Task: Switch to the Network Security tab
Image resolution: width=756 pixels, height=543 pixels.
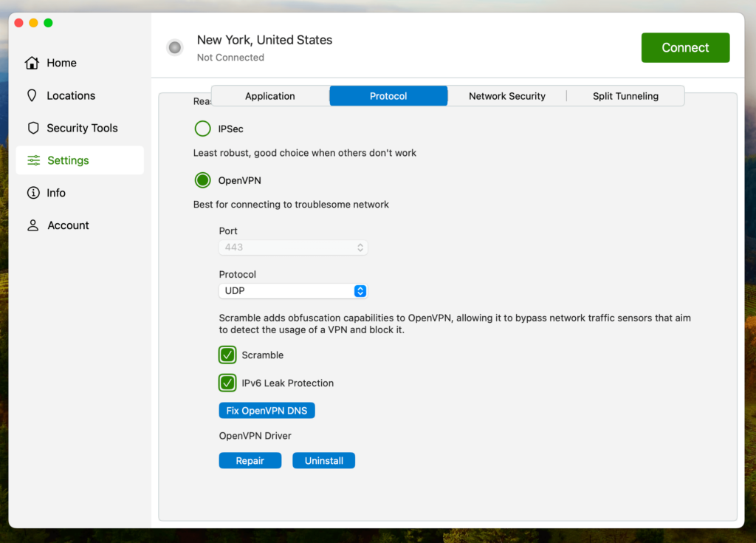Action: (x=507, y=96)
